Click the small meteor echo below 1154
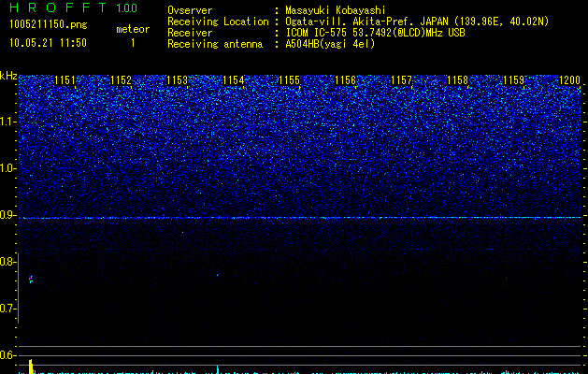Screen dimensions: 588x374 (218, 275)
